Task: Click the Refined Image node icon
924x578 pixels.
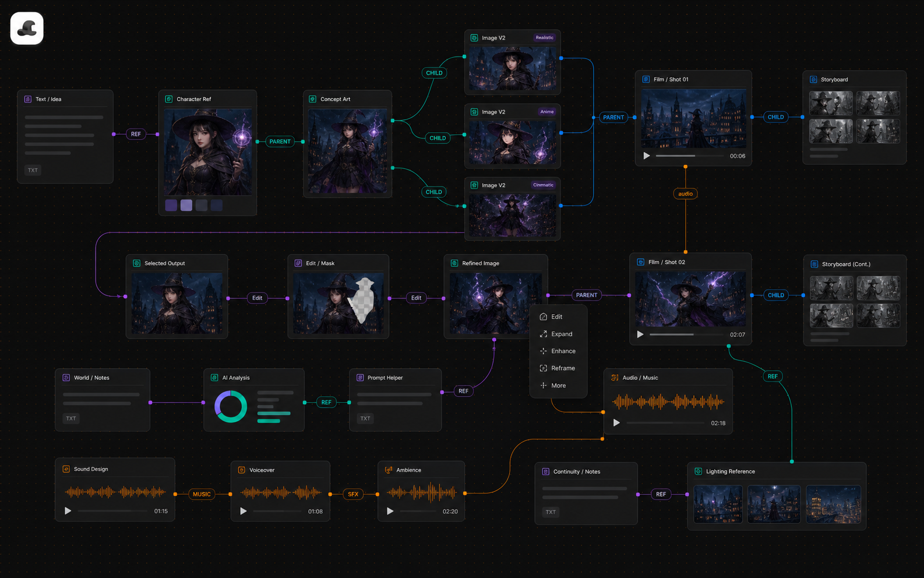Action: [454, 263]
